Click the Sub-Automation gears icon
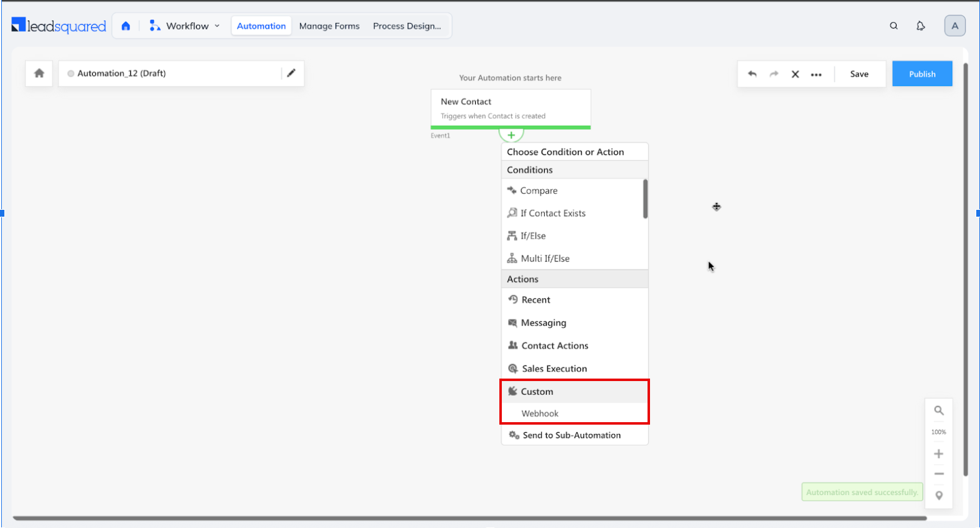The width and height of the screenshot is (980, 528). [x=514, y=435]
